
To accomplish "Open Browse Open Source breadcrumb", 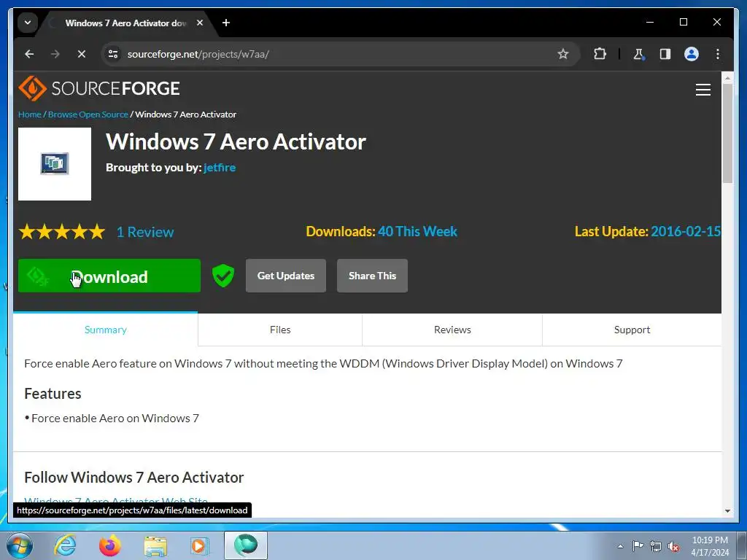I will (x=88, y=114).
